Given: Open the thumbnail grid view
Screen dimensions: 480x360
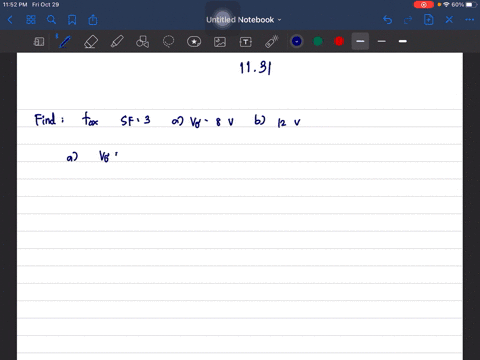Looking at the screenshot, I should 31,20.
